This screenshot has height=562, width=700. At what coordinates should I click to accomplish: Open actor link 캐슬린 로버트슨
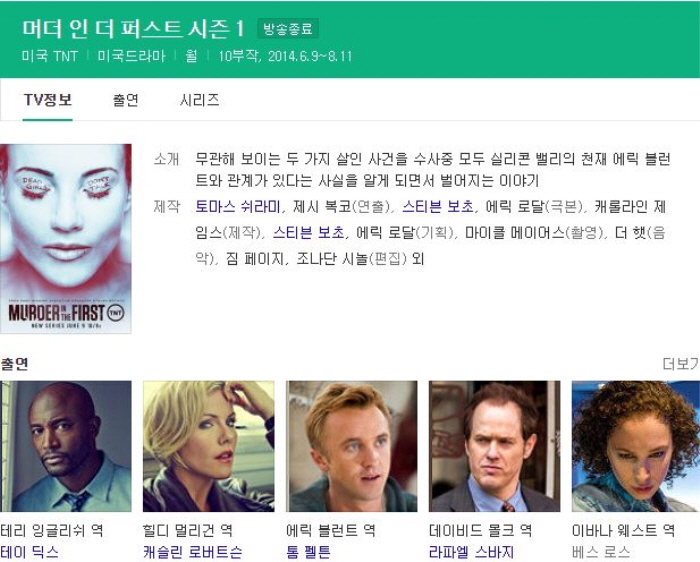click(192, 552)
